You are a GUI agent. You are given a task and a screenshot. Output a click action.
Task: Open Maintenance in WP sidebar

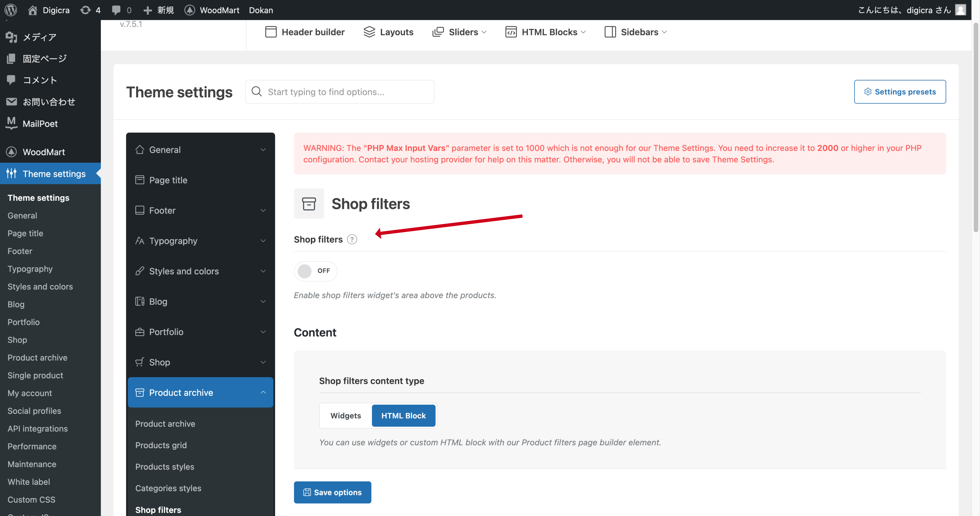tap(32, 464)
